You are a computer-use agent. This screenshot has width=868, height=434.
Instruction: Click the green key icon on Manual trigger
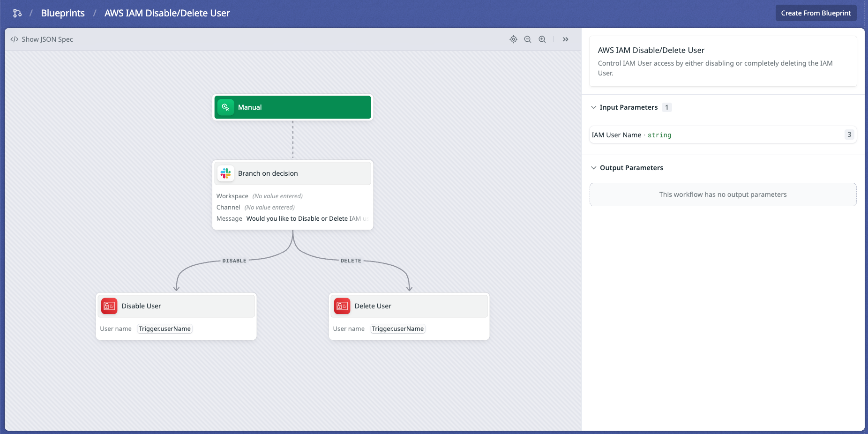[226, 107]
